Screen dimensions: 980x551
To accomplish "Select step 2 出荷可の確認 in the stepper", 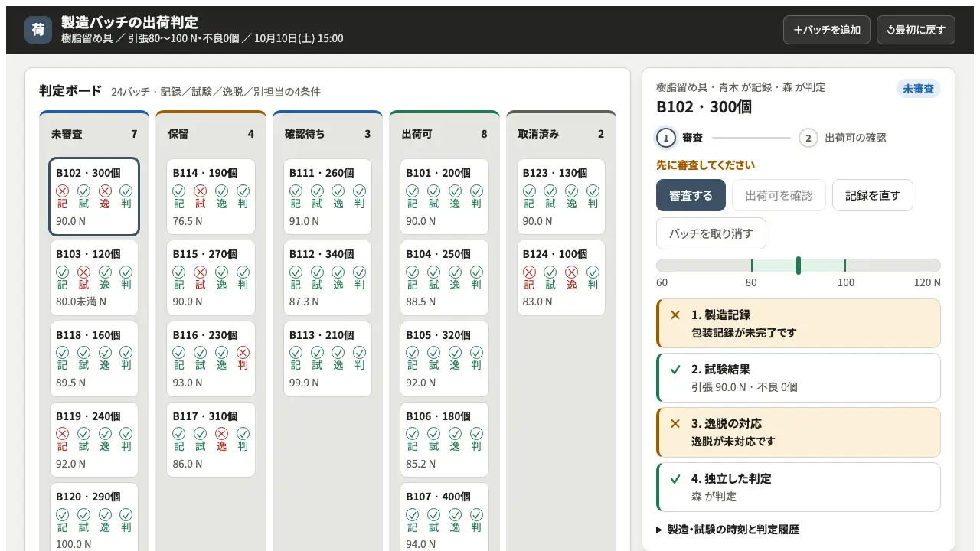I will coord(842,138).
